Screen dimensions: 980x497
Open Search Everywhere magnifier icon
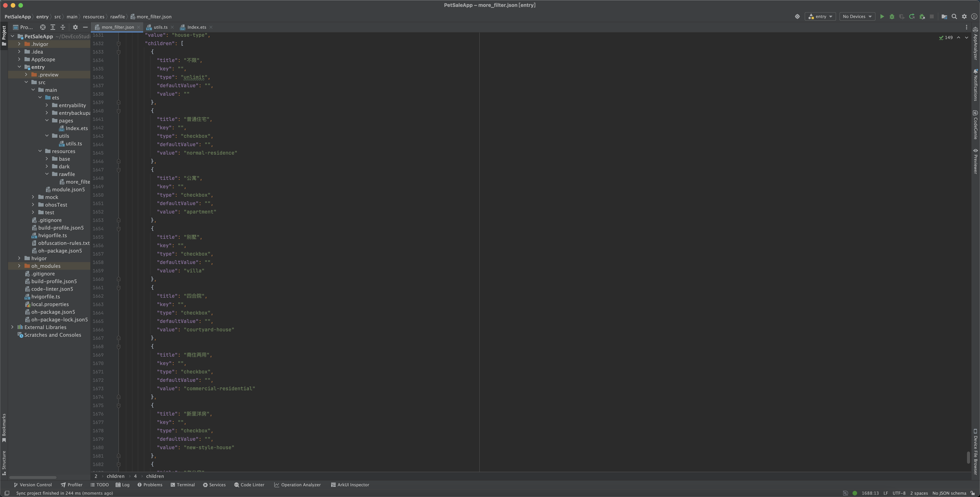tap(954, 17)
